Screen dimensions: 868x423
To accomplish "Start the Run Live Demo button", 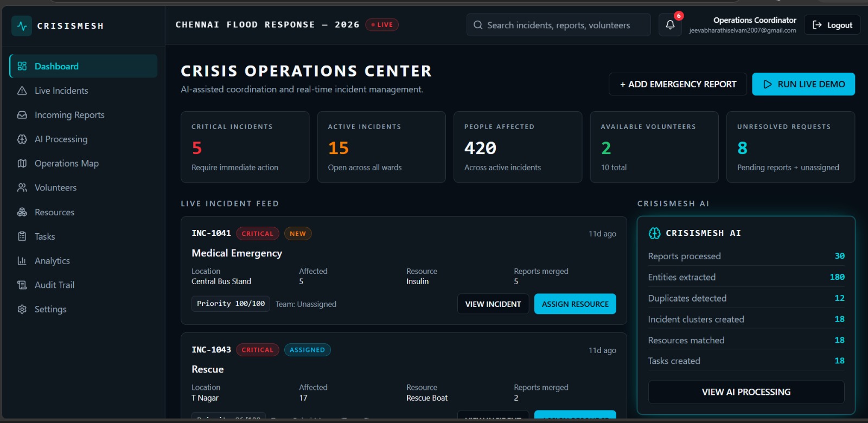I will (x=803, y=84).
